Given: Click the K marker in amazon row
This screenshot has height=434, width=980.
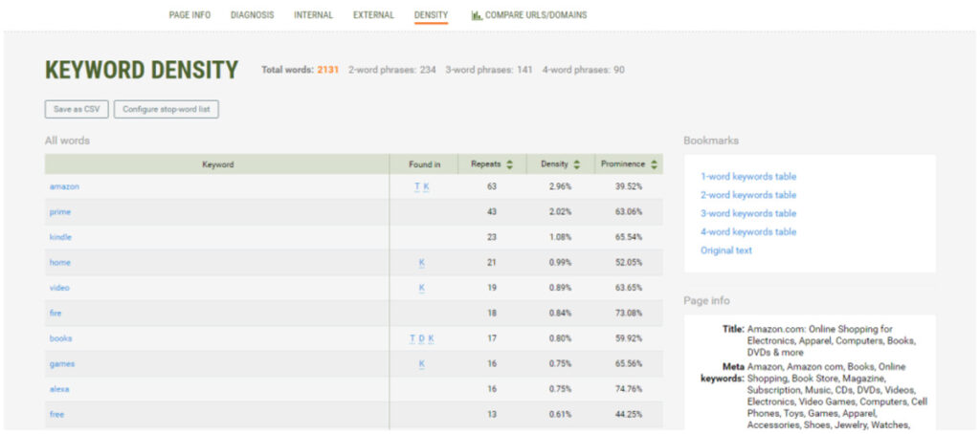Looking at the screenshot, I should click(x=426, y=186).
